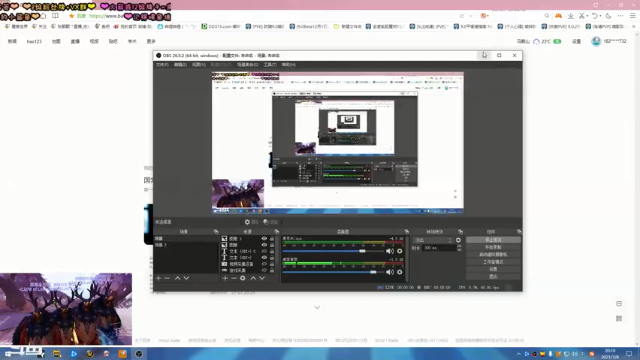Image resolution: width=640 pixels, height=360 pixels.
Task: Increase transition duration with the up stepper
Action: point(459,246)
